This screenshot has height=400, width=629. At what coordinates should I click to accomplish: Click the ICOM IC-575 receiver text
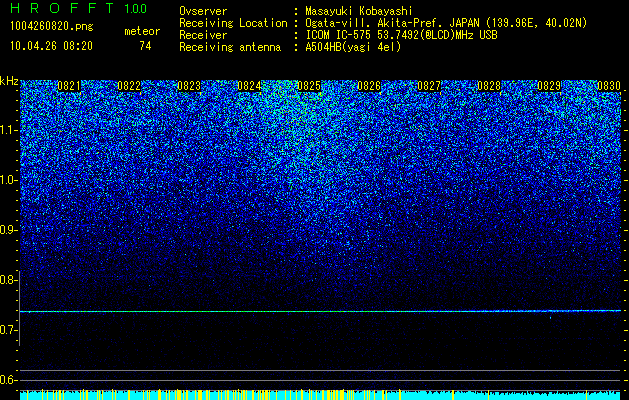pyautogui.click(x=401, y=35)
